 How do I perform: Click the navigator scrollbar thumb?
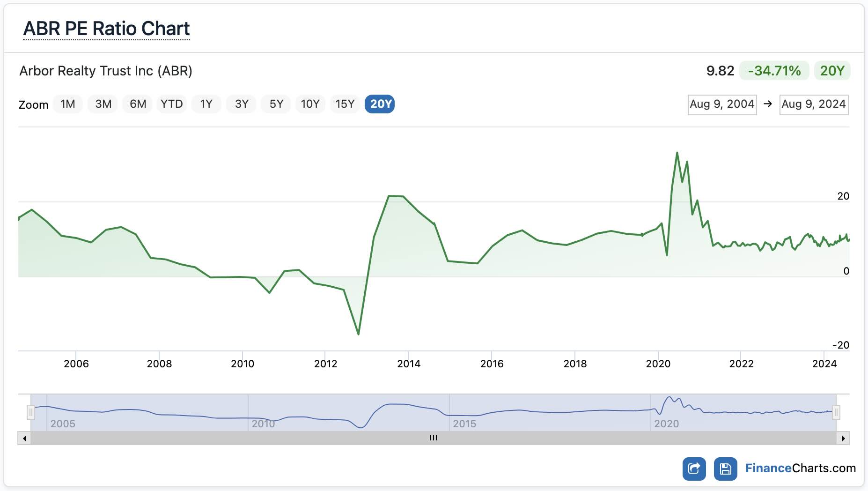(x=434, y=438)
